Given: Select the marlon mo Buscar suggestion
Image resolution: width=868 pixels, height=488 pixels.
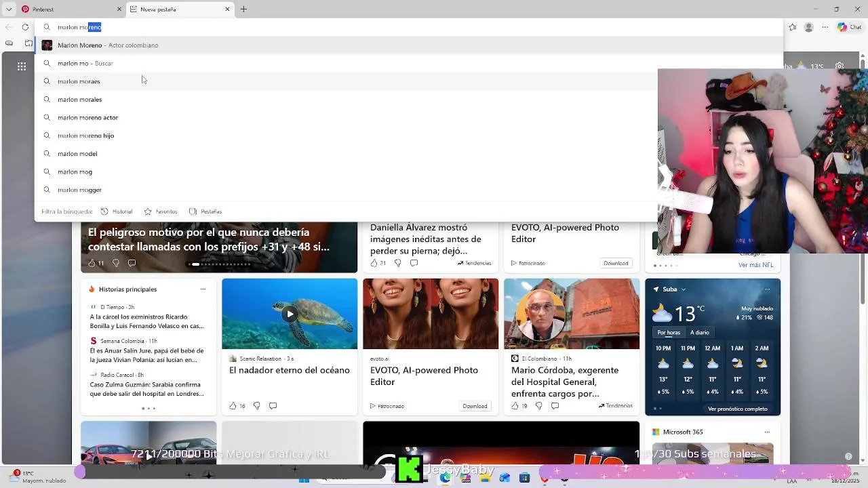Looking at the screenshot, I should point(408,63).
